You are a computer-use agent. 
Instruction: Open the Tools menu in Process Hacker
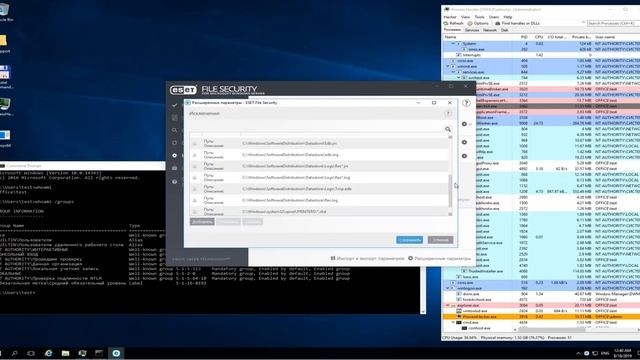point(480,17)
